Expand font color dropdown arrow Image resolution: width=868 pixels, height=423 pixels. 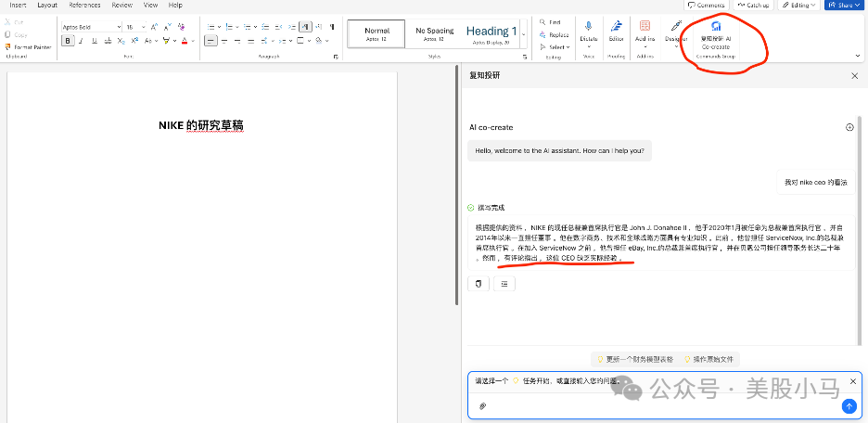(193, 41)
